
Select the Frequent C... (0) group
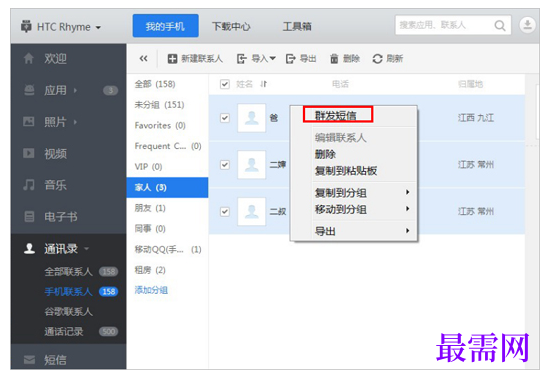[167, 146]
